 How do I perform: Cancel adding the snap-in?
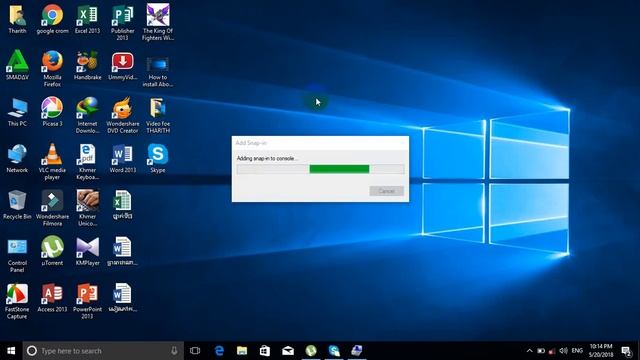pos(386,191)
